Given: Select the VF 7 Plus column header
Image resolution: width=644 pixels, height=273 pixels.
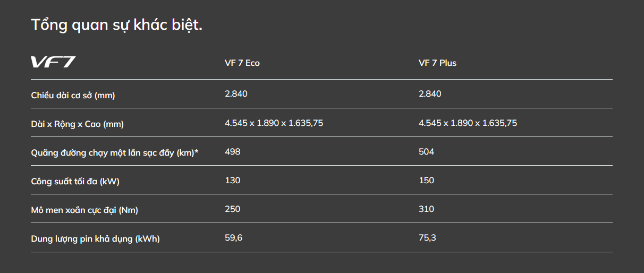Looking at the screenshot, I should click(x=437, y=63).
